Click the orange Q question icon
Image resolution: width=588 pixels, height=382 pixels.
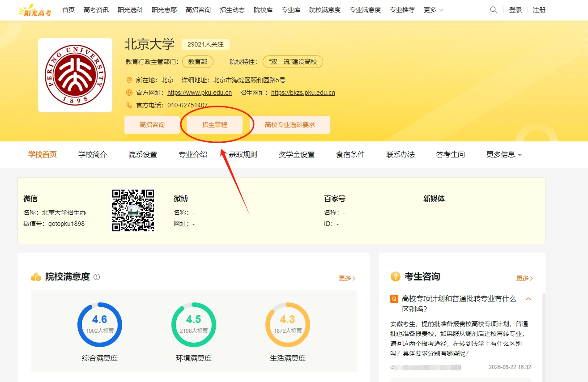[x=394, y=299]
